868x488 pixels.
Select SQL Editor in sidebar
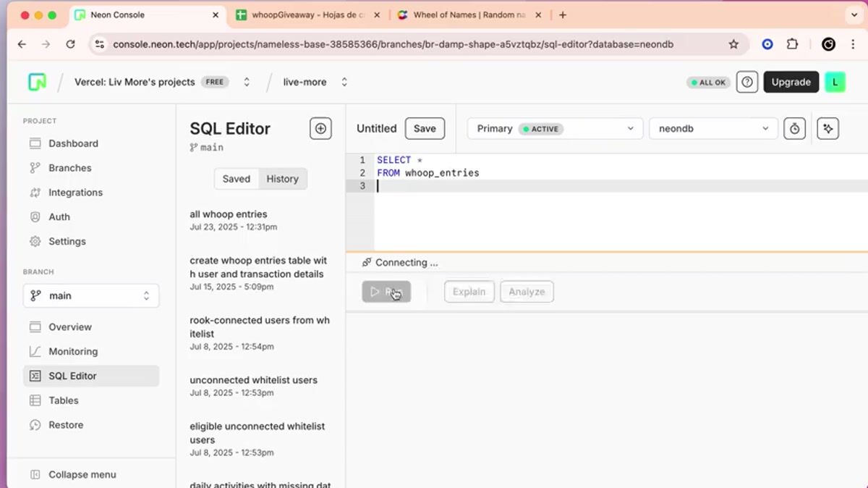[x=90, y=376]
